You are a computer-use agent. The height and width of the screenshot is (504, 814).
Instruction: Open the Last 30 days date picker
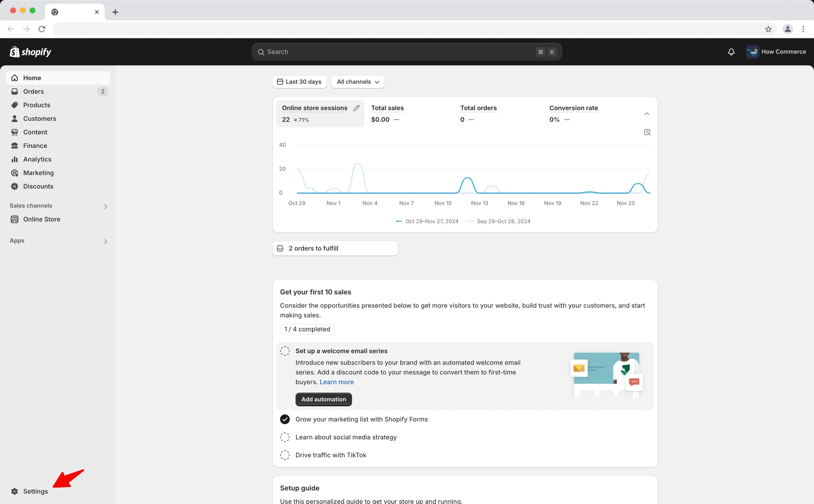coord(300,82)
